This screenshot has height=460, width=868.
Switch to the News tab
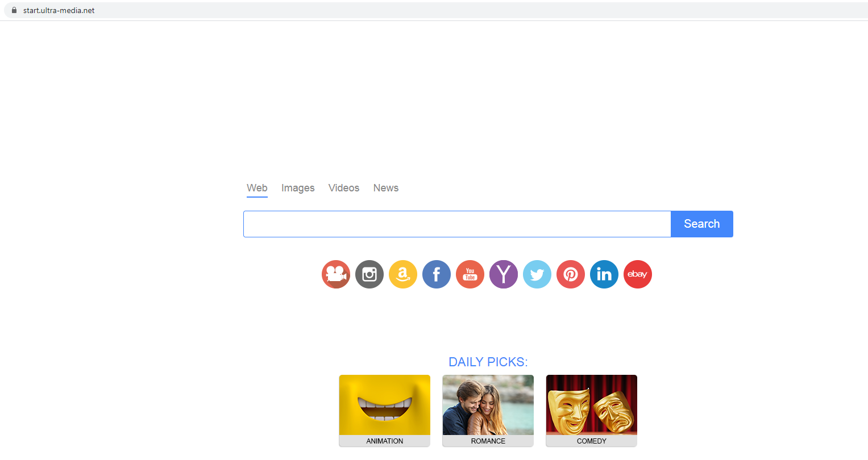tap(386, 188)
